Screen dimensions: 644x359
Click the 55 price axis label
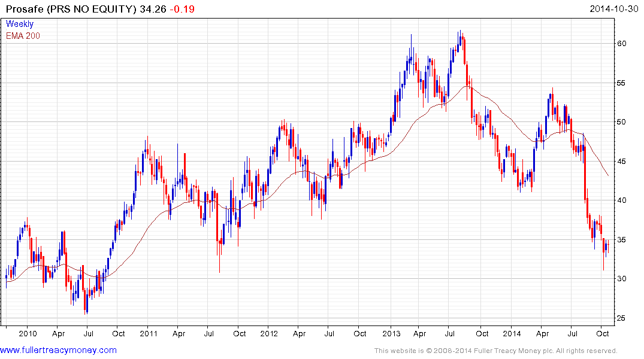pos(622,83)
